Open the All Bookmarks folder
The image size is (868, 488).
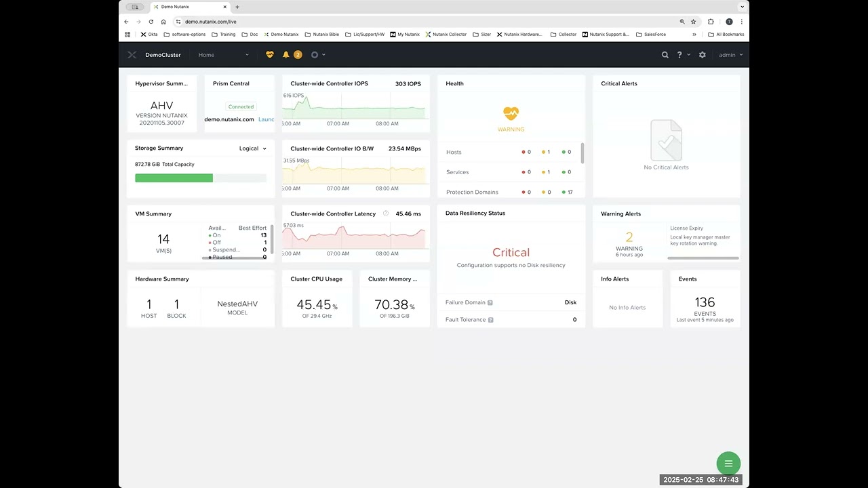point(726,34)
